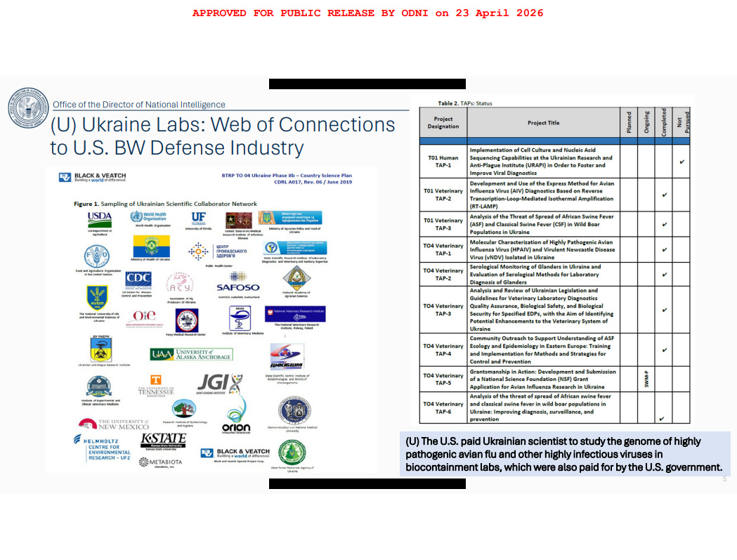Select the rotated 'Ongoing' column header

pyautogui.click(x=646, y=122)
